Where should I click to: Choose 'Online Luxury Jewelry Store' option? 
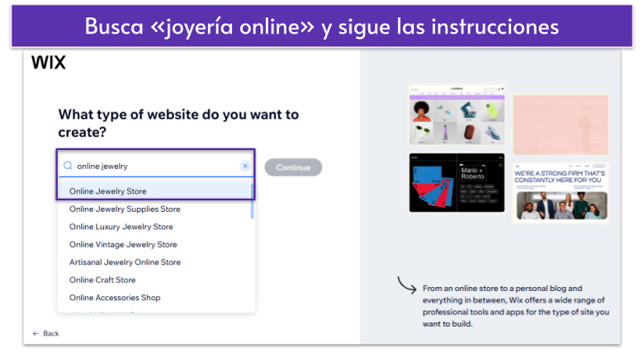click(x=121, y=227)
